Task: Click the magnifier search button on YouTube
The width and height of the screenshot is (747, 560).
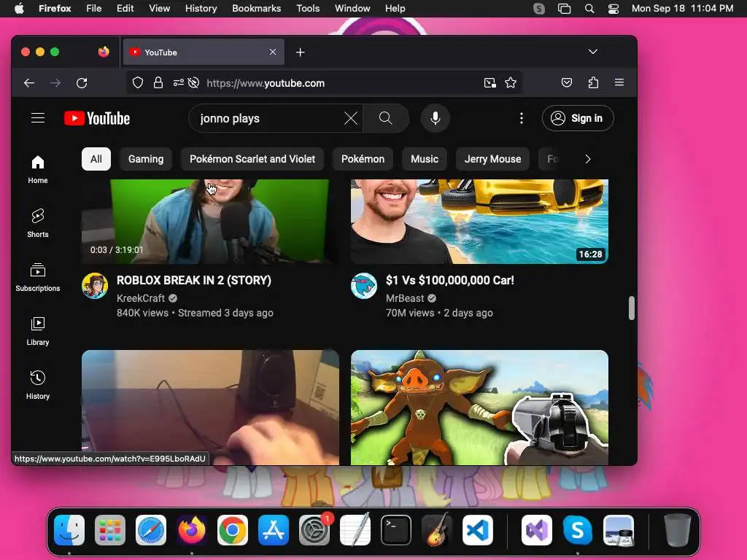Action: 385,118
